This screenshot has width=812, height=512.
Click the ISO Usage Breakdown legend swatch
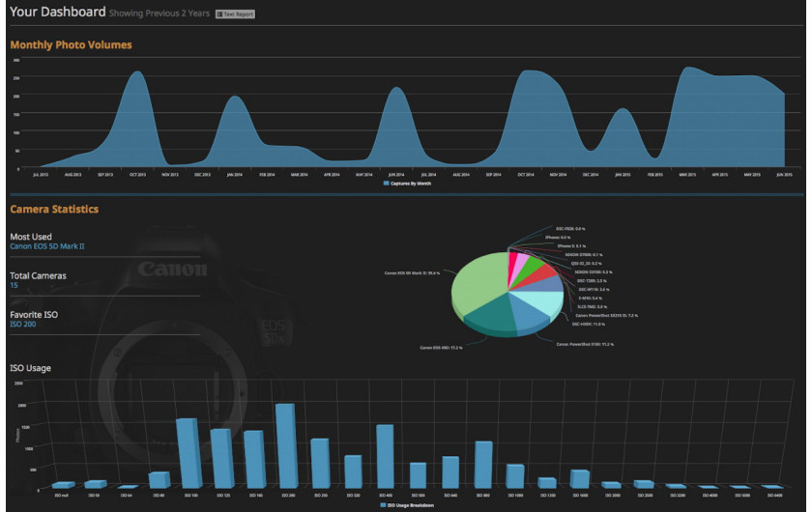[x=383, y=504]
